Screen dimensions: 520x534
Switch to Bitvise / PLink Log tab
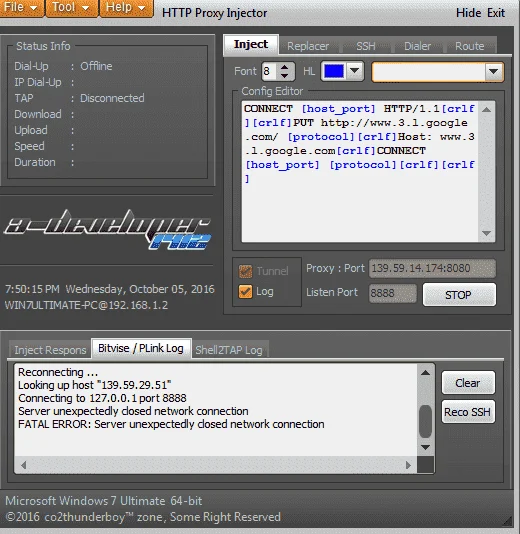(x=141, y=348)
